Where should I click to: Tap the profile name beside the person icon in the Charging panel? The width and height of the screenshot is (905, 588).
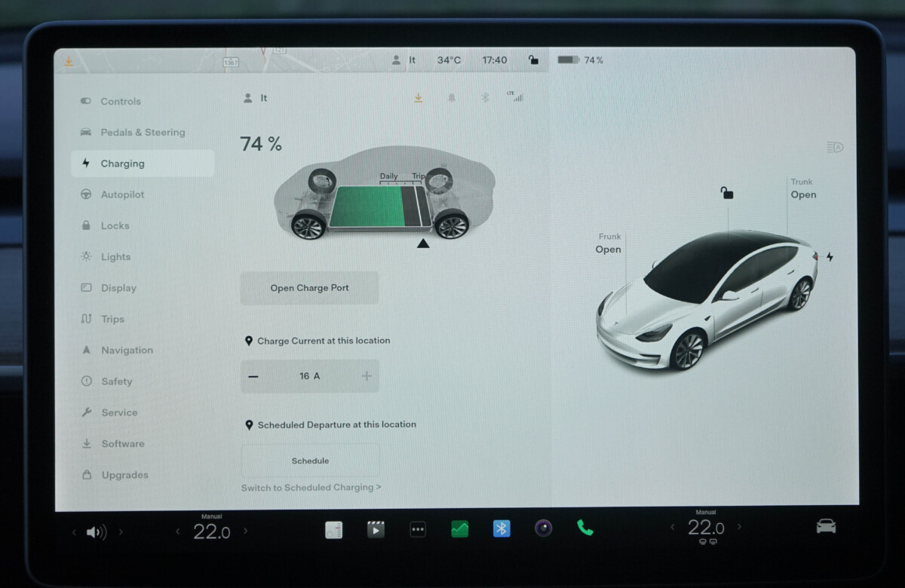(x=264, y=98)
